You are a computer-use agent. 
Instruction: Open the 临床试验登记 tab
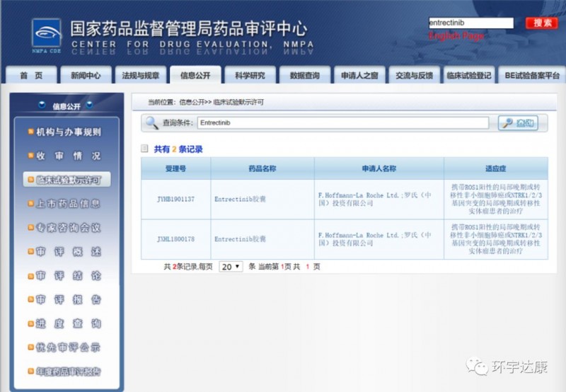(469, 75)
